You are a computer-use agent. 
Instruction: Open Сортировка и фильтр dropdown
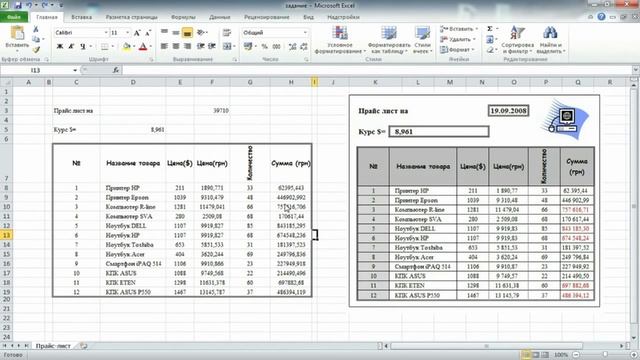click(518, 40)
